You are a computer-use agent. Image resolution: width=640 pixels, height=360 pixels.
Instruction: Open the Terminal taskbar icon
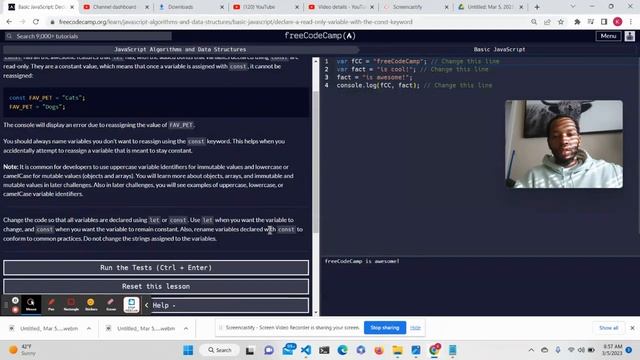click(324, 350)
